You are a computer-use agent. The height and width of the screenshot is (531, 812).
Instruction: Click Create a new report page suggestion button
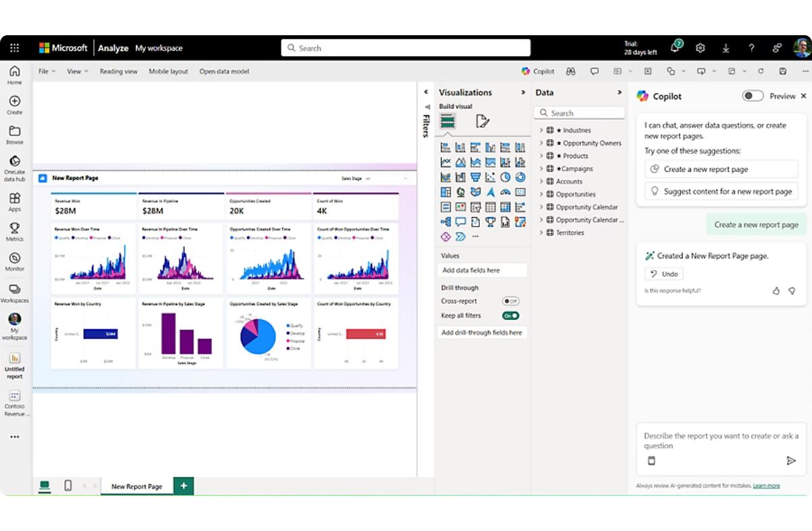click(x=721, y=169)
